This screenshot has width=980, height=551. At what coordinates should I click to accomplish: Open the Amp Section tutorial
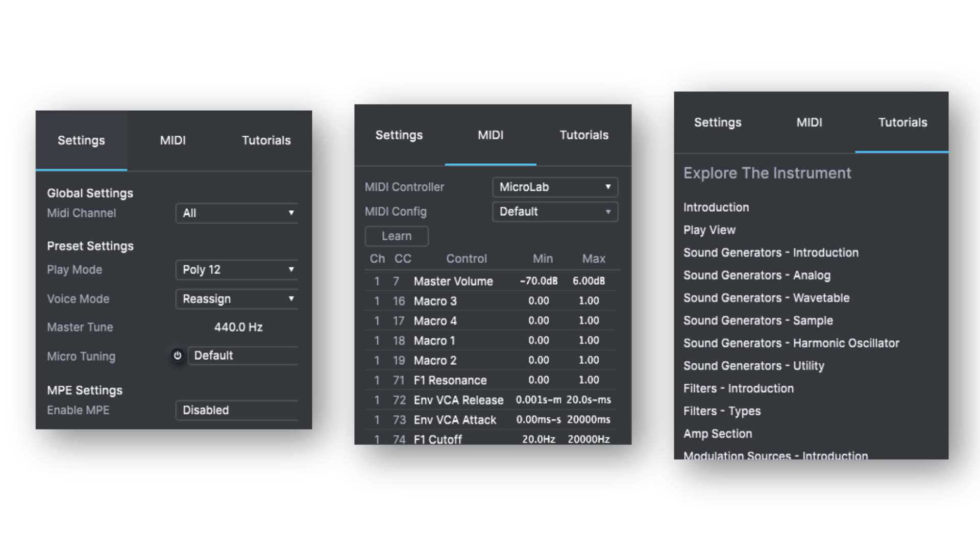[718, 434]
